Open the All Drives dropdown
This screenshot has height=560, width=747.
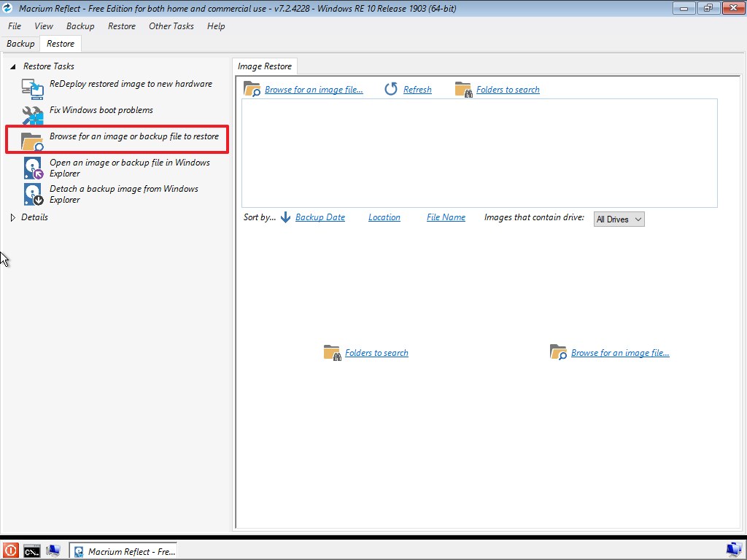tap(619, 219)
